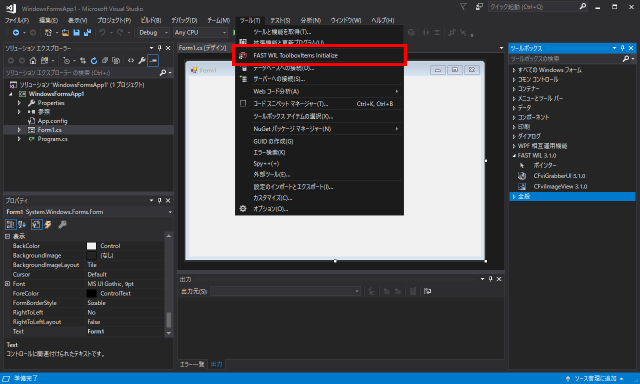Screen dimensions: 640x384
Task: Open the Form1 object selector dropdown in Properties
Action: pyautogui.click(x=170, y=212)
